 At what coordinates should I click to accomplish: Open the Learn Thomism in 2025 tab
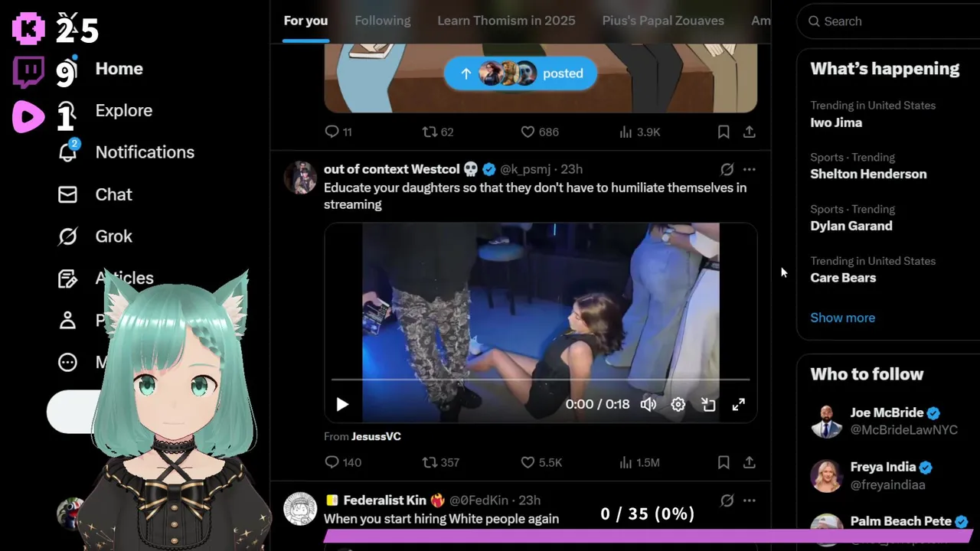pos(506,21)
